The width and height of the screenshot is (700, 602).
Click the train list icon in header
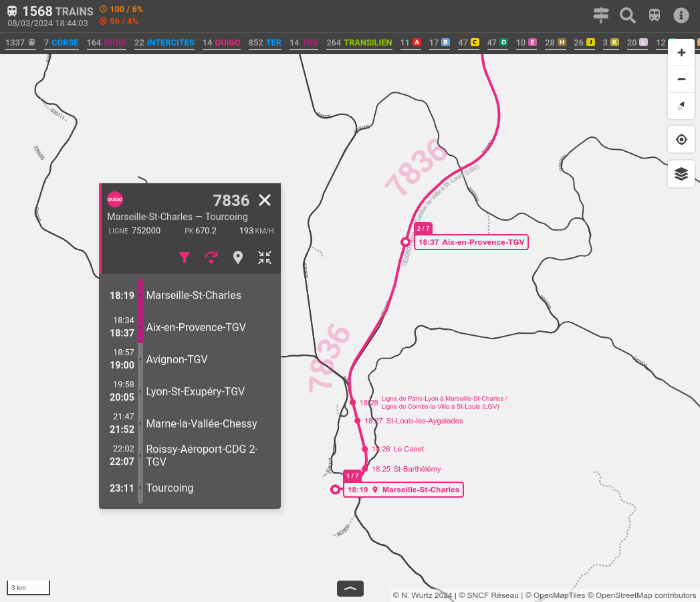coord(655,15)
